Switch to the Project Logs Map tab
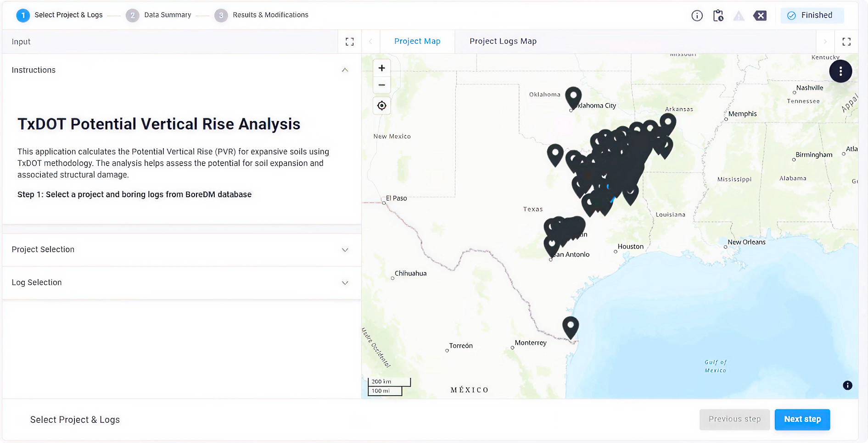Screen dimensions: 868x443 coord(503,41)
